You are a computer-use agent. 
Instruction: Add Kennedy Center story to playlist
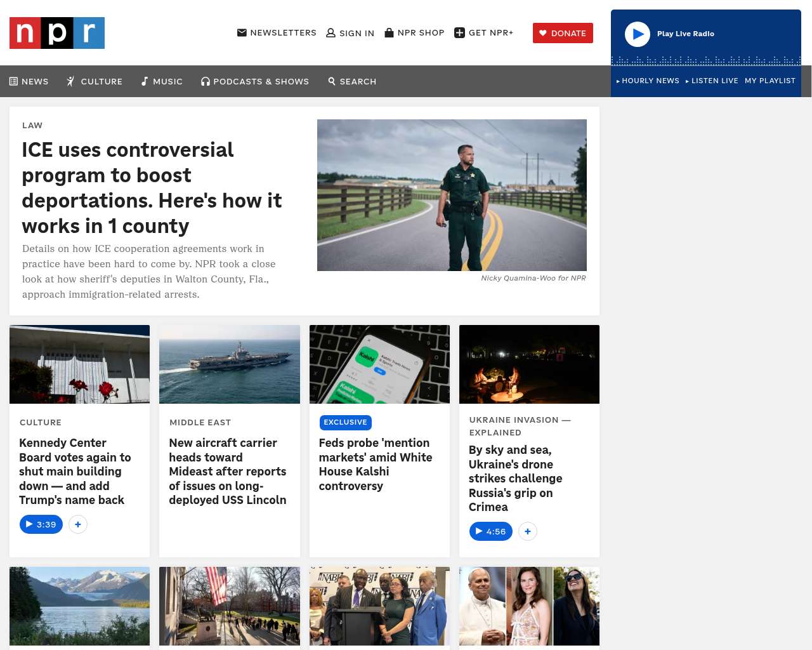[x=78, y=524]
